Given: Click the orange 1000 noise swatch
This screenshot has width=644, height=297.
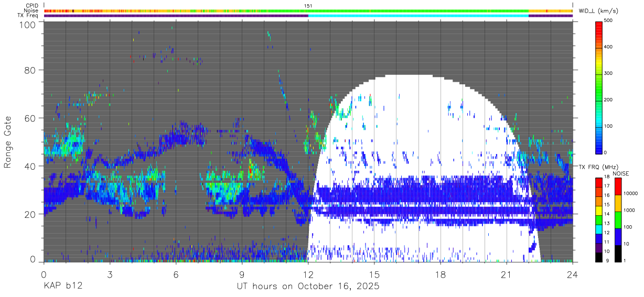Looking at the screenshot, I should pyautogui.click(x=619, y=203).
